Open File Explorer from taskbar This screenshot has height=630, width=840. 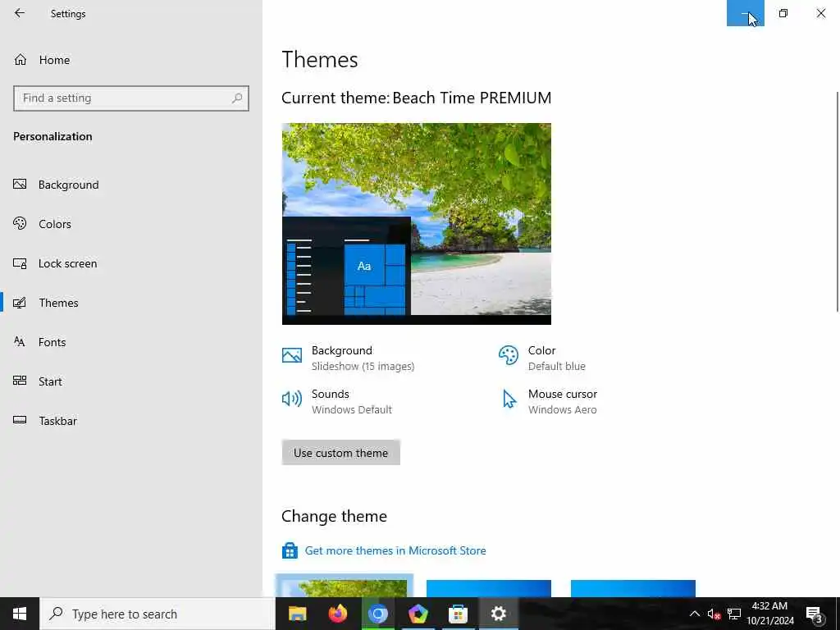click(x=297, y=614)
